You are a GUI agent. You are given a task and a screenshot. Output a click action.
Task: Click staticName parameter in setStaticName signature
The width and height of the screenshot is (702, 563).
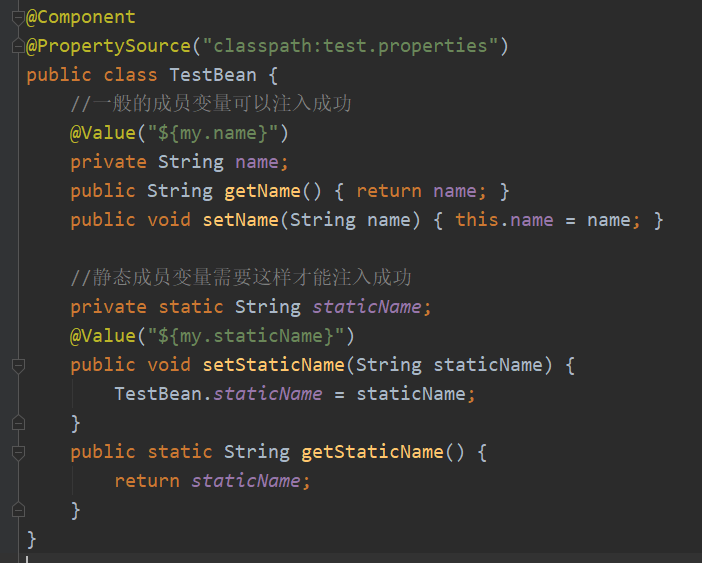488,365
